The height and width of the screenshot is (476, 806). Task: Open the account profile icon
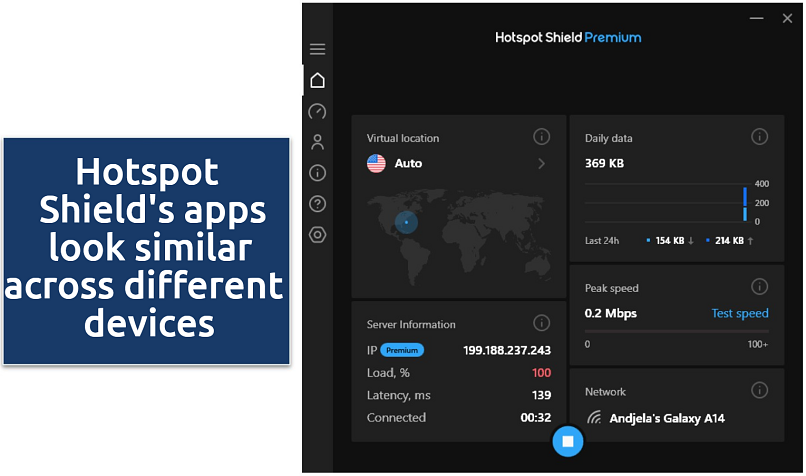coord(317,142)
